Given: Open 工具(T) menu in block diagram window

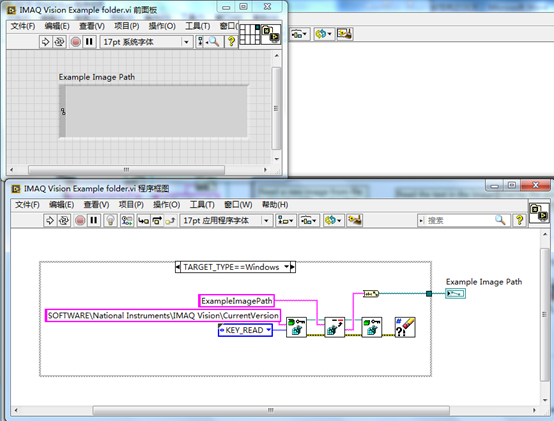Looking at the screenshot, I should [202, 205].
